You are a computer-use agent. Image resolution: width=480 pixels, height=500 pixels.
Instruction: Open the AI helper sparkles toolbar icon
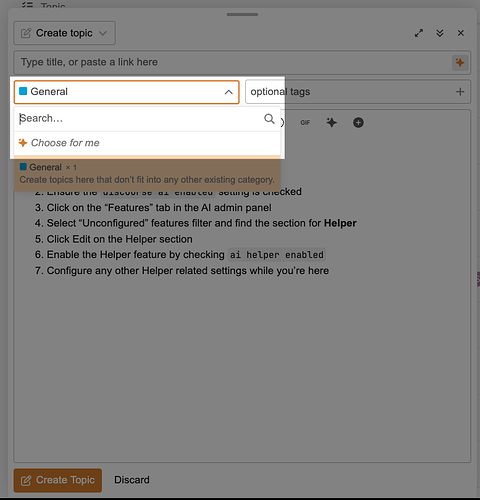(x=331, y=123)
